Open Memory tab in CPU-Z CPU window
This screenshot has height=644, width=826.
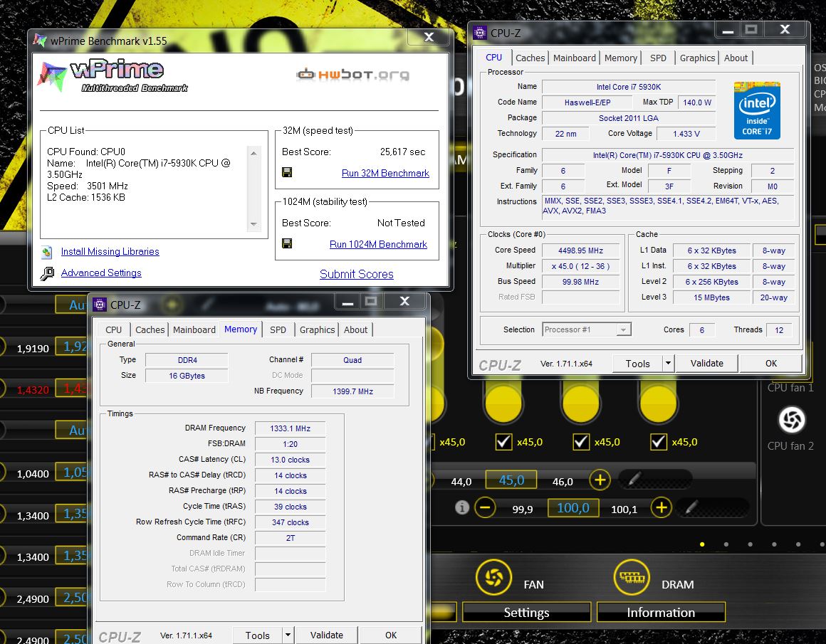coord(620,58)
